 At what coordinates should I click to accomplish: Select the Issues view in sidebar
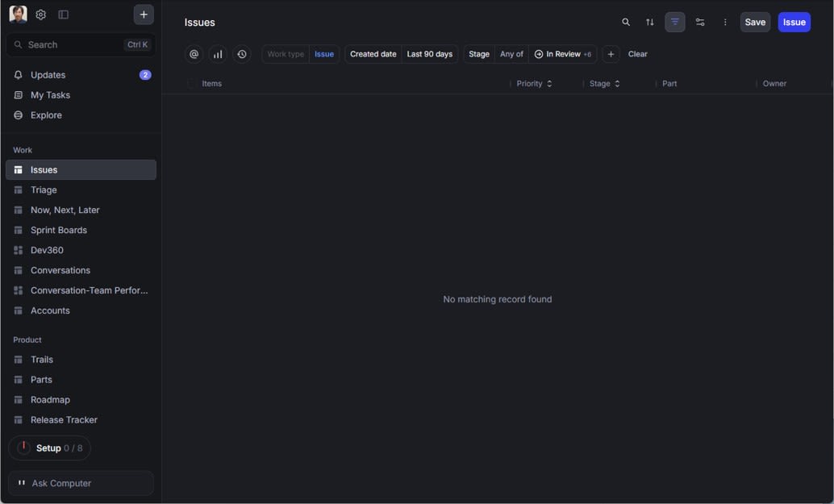tap(81, 169)
